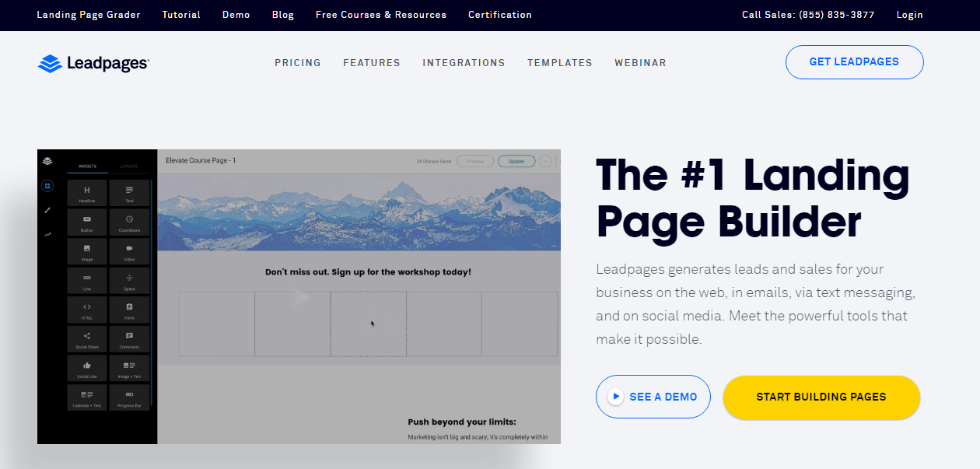Click 'The #1 Landing Page Builder' heading
Image resolution: width=980 pixels, height=469 pixels.
point(752,198)
